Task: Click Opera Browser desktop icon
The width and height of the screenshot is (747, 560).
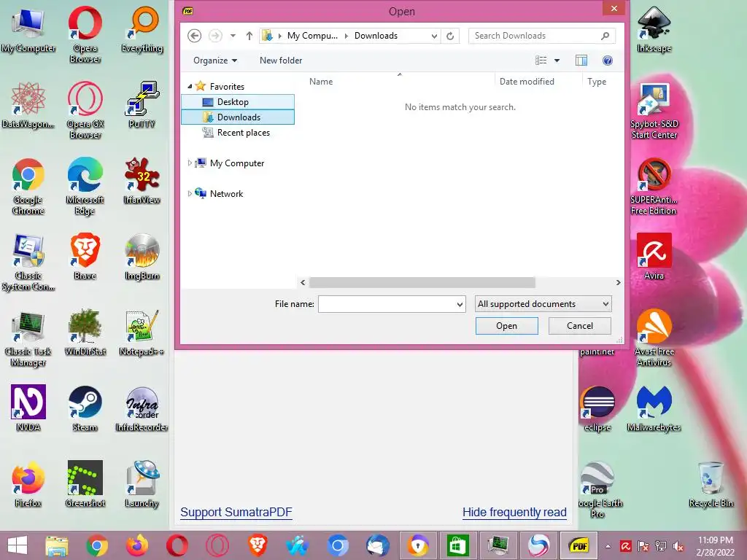Action: click(85, 34)
